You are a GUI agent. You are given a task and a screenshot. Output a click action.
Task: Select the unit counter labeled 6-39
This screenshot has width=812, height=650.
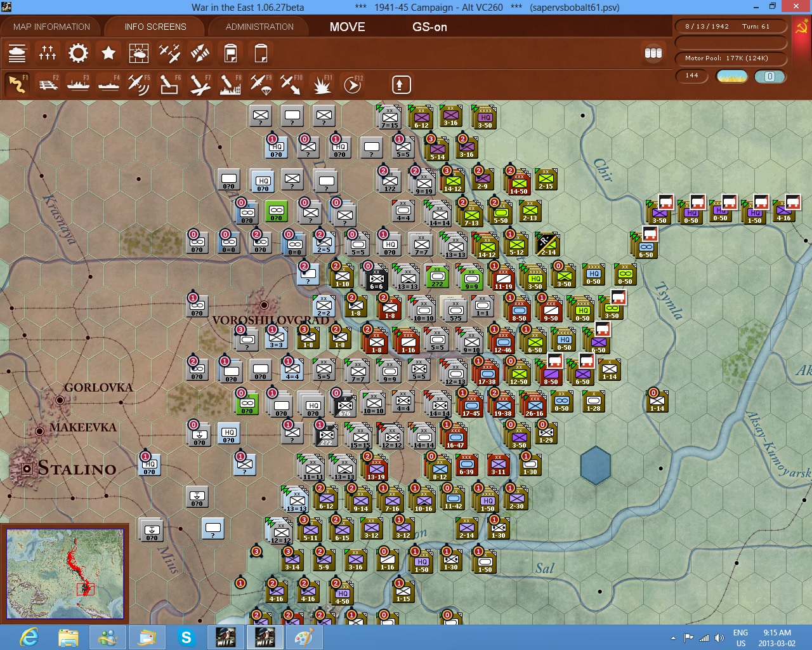(466, 465)
